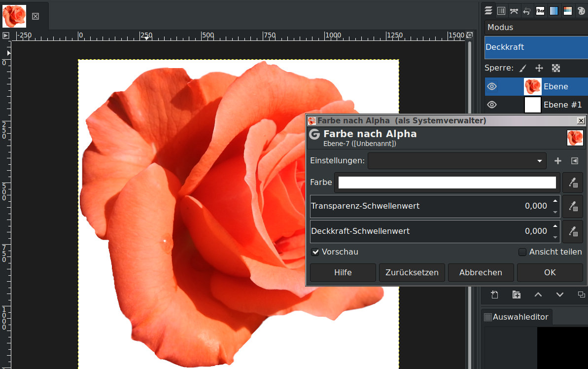Click the white Farbe color swatch

[x=447, y=183]
